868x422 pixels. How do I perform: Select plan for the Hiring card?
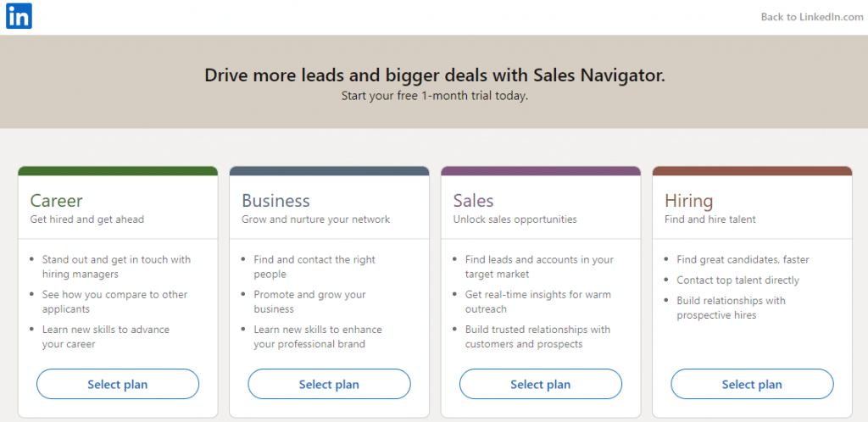click(752, 384)
